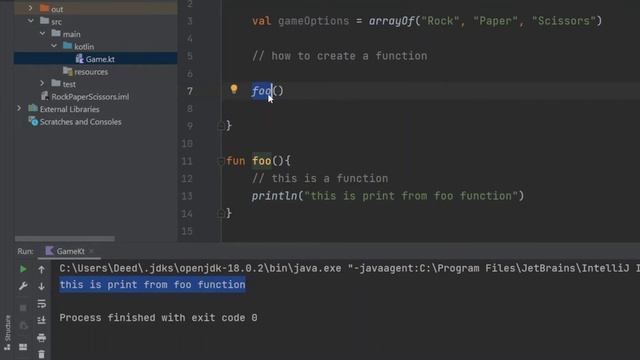Collapse the main folder
The width and height of the screenshot is (640, 360).
(42, 33)
